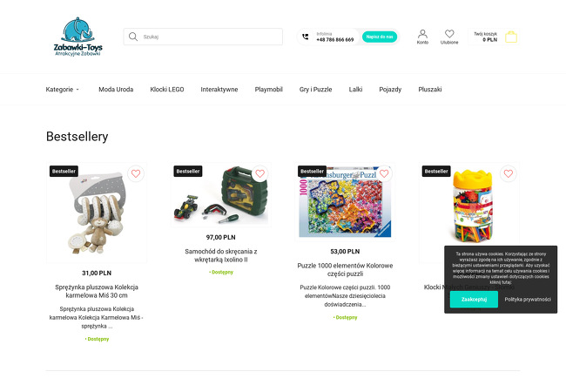
Task: Click the Napisz do nas button
Action: (380, 37)
